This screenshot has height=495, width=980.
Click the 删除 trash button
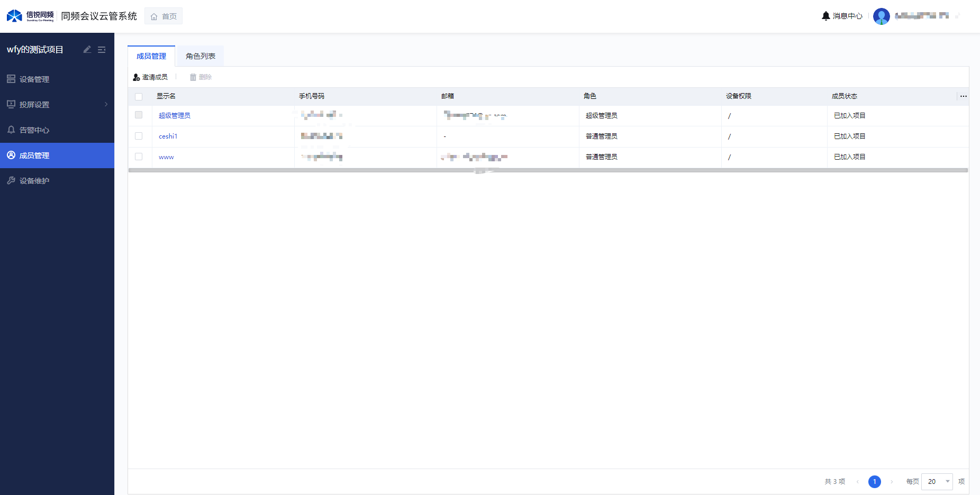click(201, 77)
